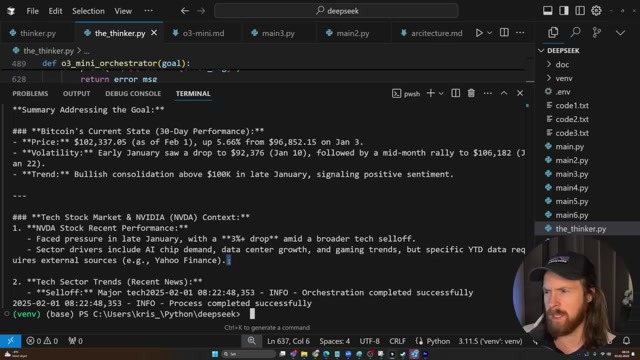Image resolution: width=640 pixels, height=360 pixels.
Task: Open code3.txt in the explorer
Action: 572,133
